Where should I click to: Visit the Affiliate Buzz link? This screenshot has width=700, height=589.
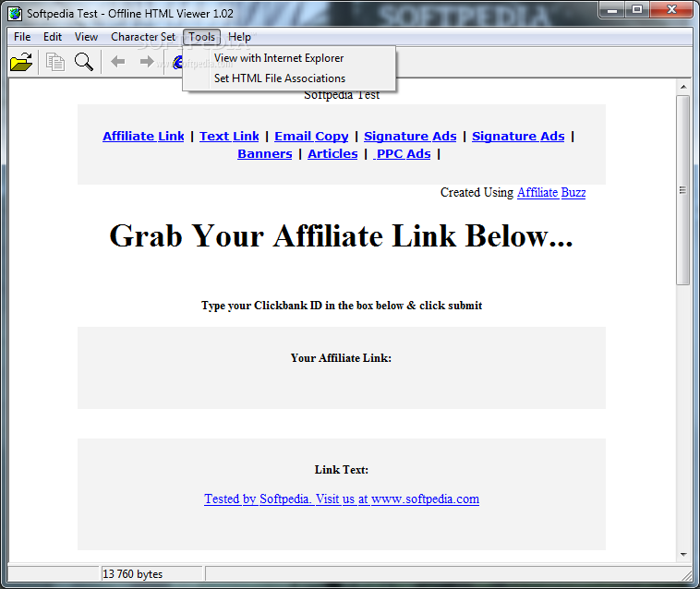tap(551, 192)
